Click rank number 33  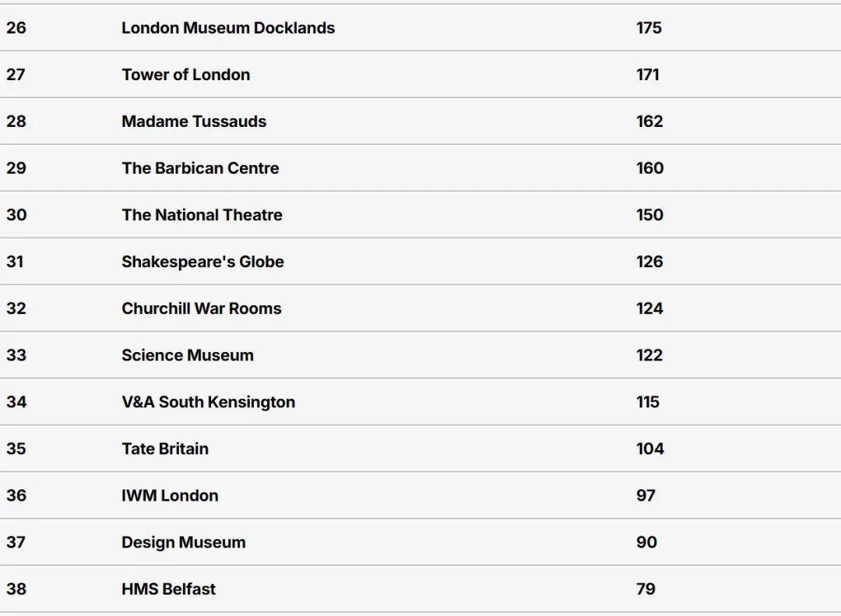click(x=16, y=355)
